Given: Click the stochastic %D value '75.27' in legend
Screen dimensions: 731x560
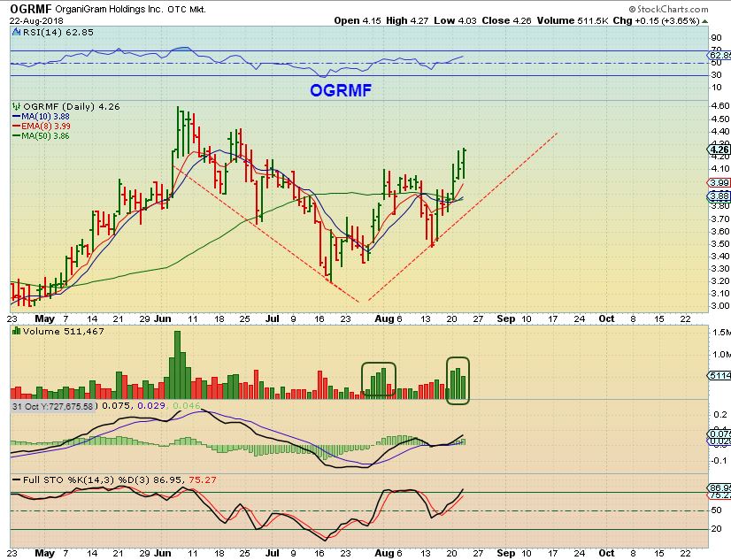Looking at the screenshot, I should coord(203,479).
